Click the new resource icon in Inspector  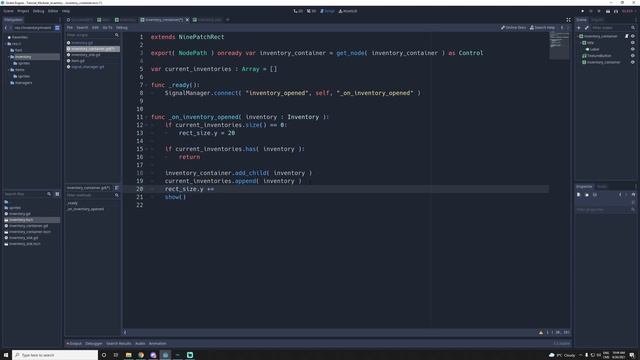coord(579,195)
